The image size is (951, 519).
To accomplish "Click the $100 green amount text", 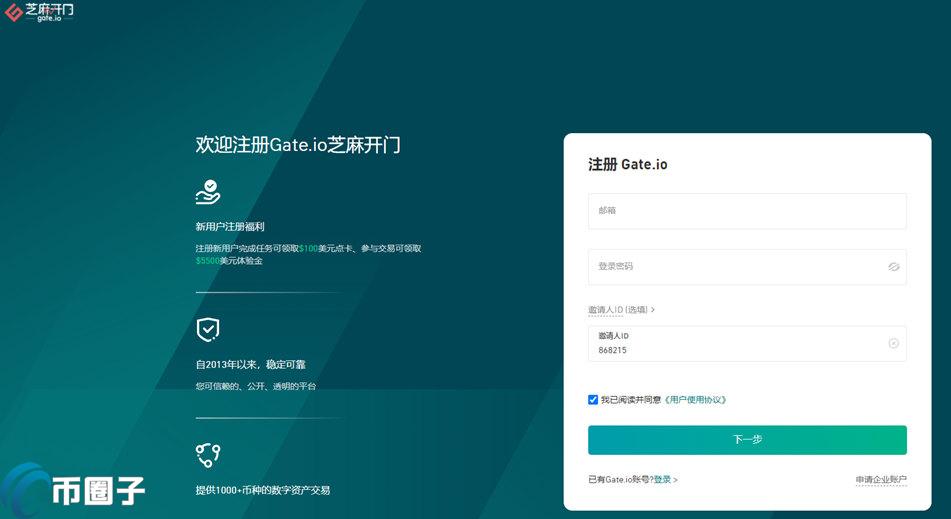I will point(309,249).
